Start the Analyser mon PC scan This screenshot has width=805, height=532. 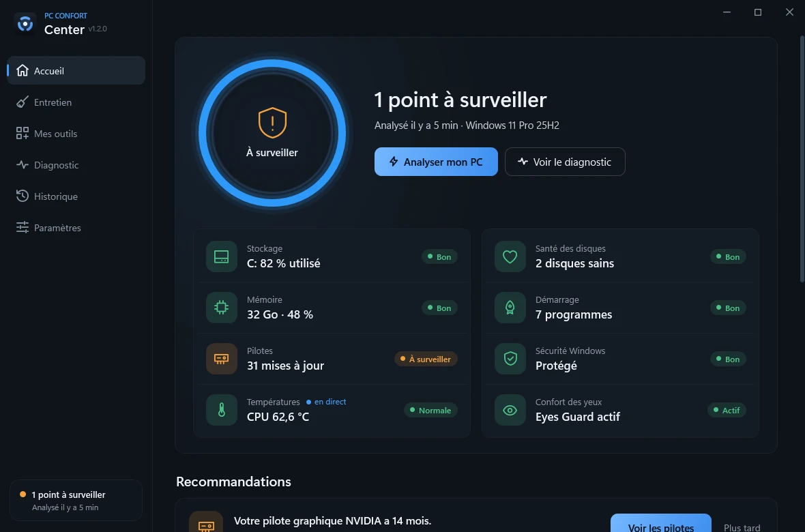coord(436,162)
